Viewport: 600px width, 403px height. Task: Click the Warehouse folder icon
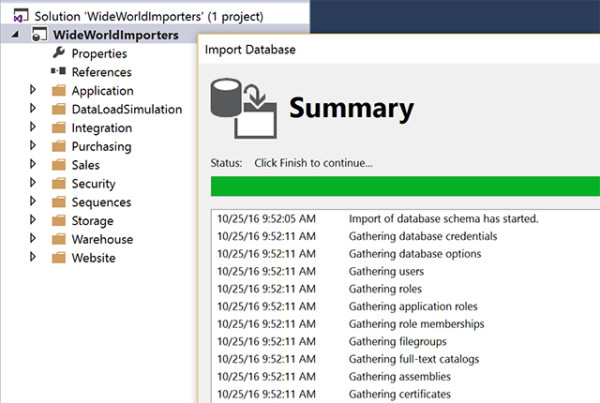click(x=59, y=239)
